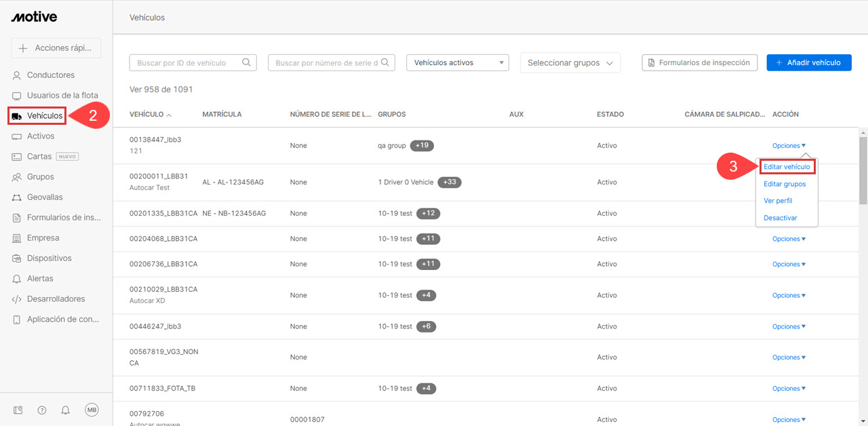Click the Motive logo
The height and width of the screenshot is (426, 868).
(x=34, y=17)
